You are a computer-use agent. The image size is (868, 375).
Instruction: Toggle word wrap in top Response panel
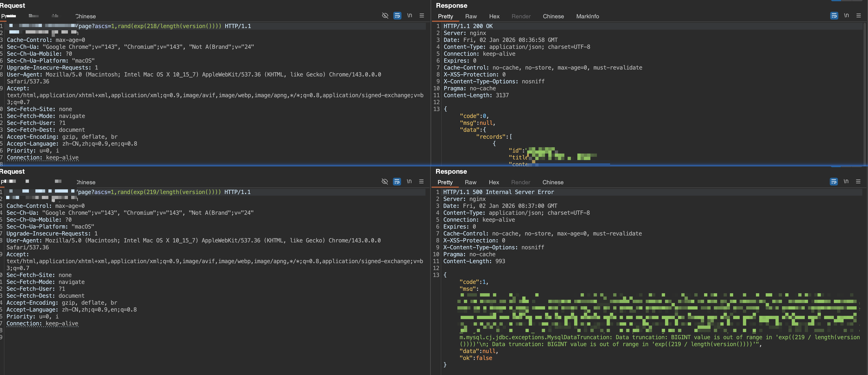(x=834, y=15)
